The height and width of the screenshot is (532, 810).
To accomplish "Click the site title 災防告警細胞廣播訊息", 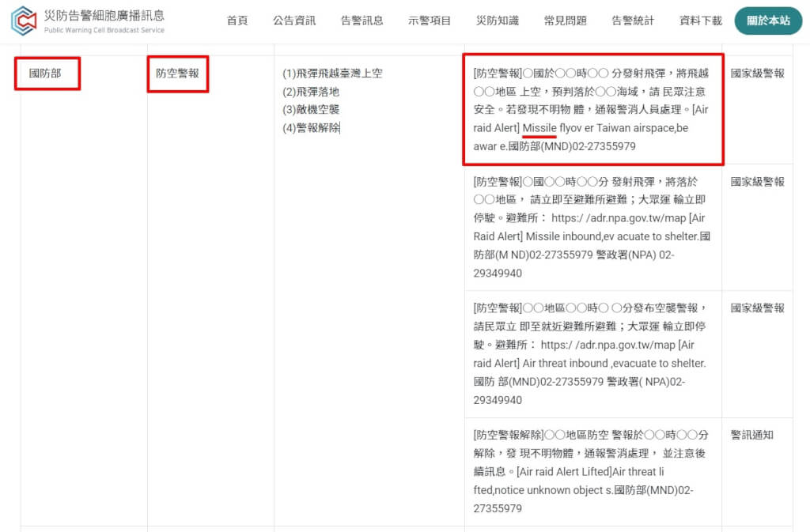I will click(x=104, y=15).
